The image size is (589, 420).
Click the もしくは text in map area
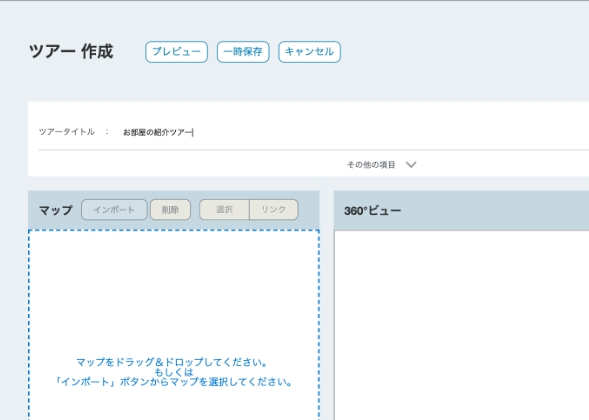point(174,372)
